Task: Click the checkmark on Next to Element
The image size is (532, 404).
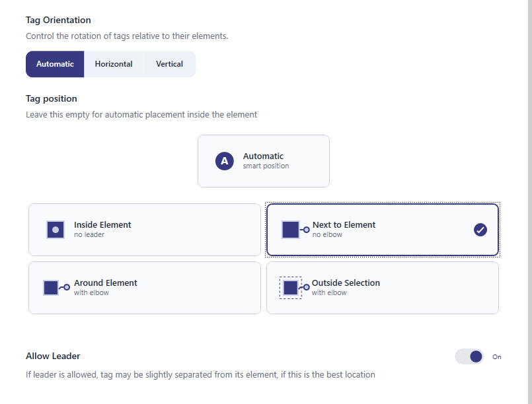Action: point(480,230)
